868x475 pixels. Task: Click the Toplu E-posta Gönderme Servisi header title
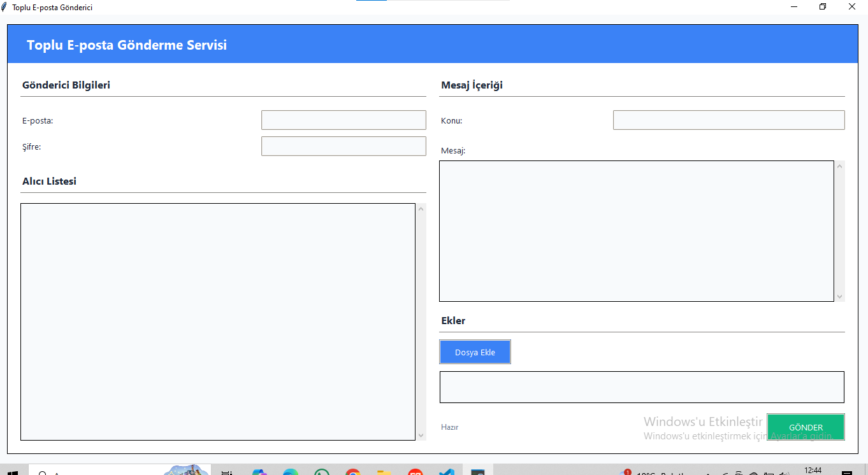point(127,45)
